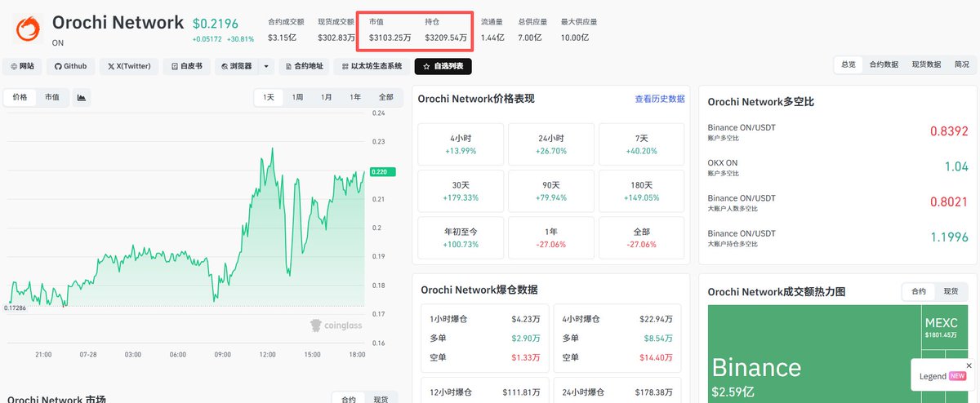
Task: Select 现货 in Orochi Network 市场 section
Action: pyautogui.click(x=381, y=399)
